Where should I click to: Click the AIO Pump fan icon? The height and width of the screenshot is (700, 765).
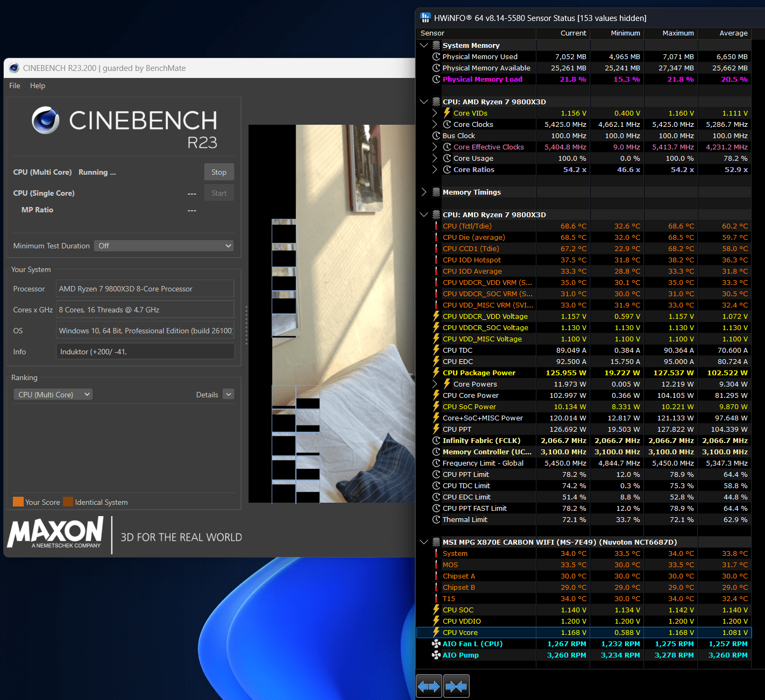[x=436, y=655]
